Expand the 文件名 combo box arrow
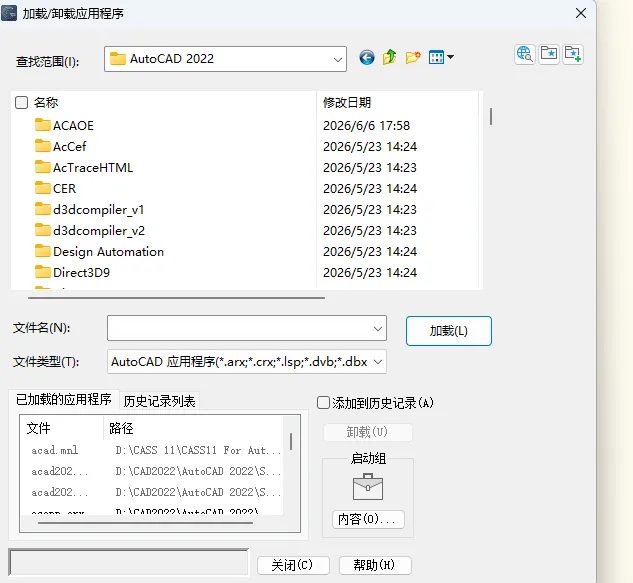Viewport: 633px width, 583px height. point(378,328)
